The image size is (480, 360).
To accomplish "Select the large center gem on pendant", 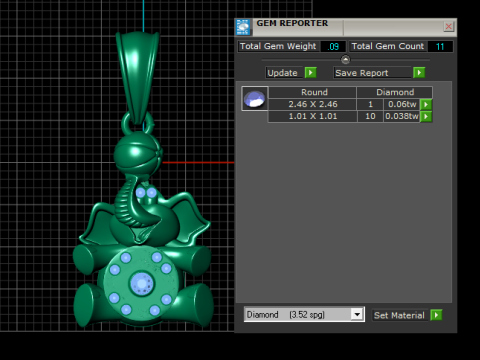I will click(x=142, y=284).
